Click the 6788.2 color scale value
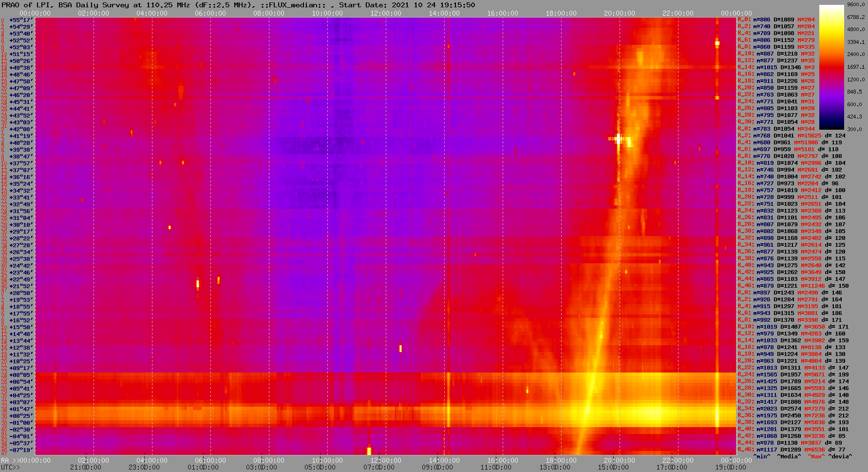The image size is (868, 472). click(856, 17)
